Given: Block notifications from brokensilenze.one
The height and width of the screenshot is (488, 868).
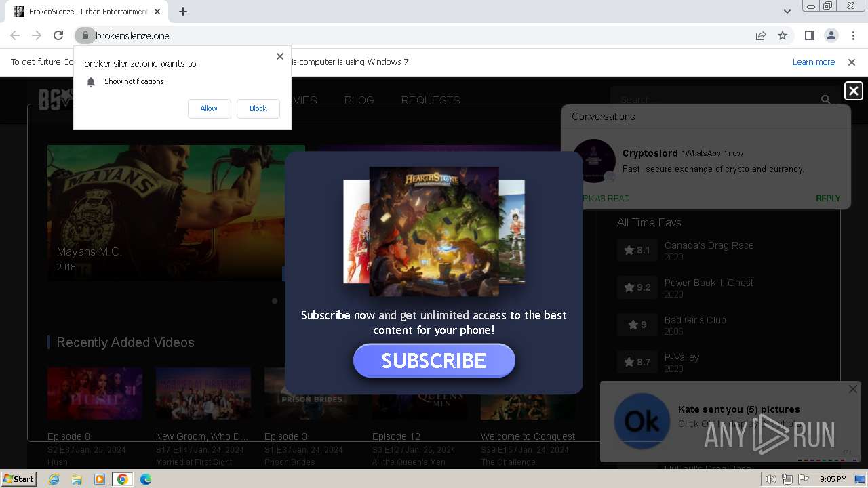Looking at the screenshot, I should [258, 108].
